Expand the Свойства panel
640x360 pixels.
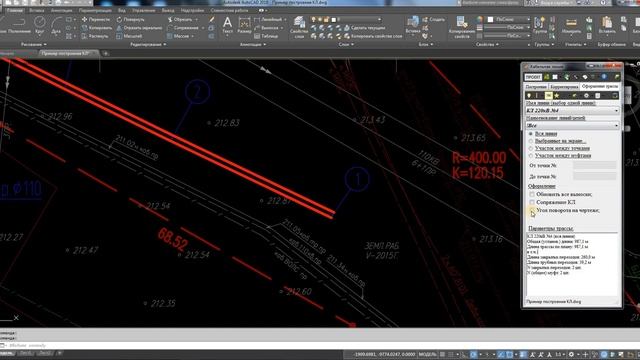487,44
